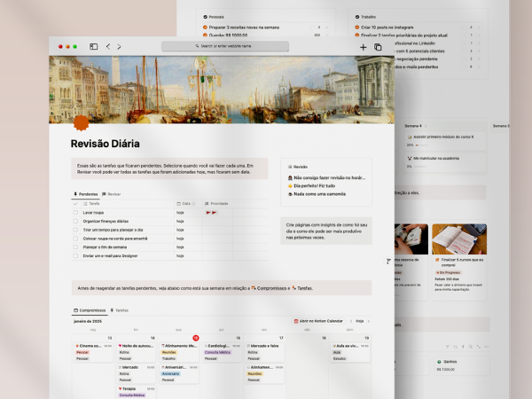Open Nada como uma camomila page

click(317, 193)
